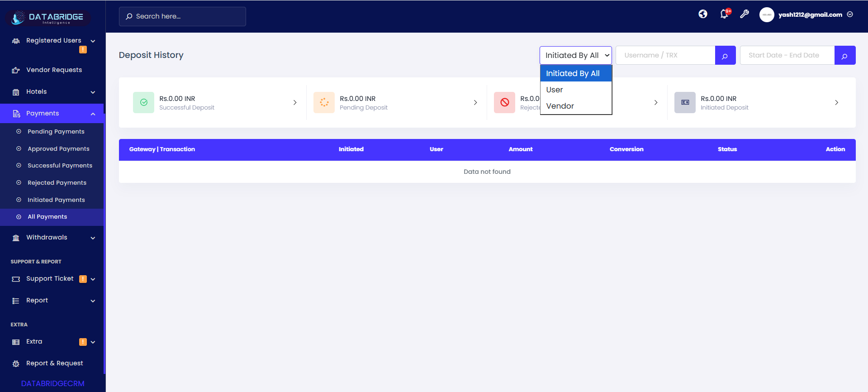The height and width of the screenshot is (392, 868).
Task: Expand the Report menu chevron
Action: click(x=93, y=301)
